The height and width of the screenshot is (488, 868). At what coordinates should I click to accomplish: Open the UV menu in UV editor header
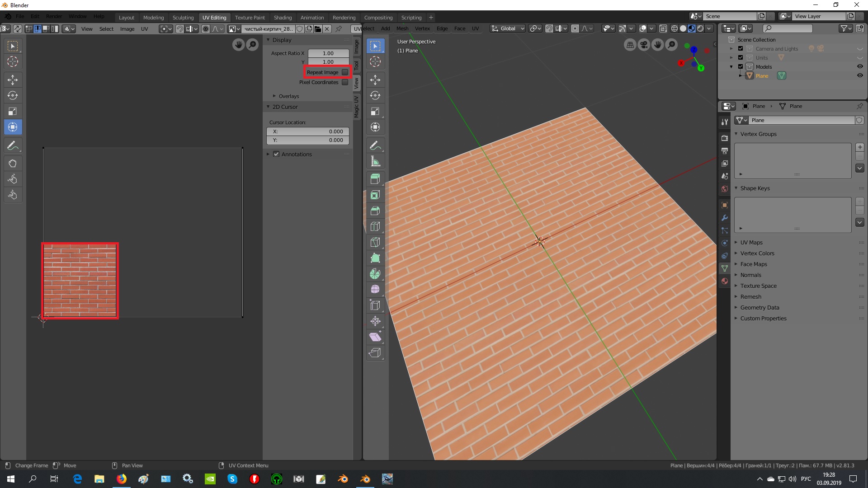(x=144, y=28)
